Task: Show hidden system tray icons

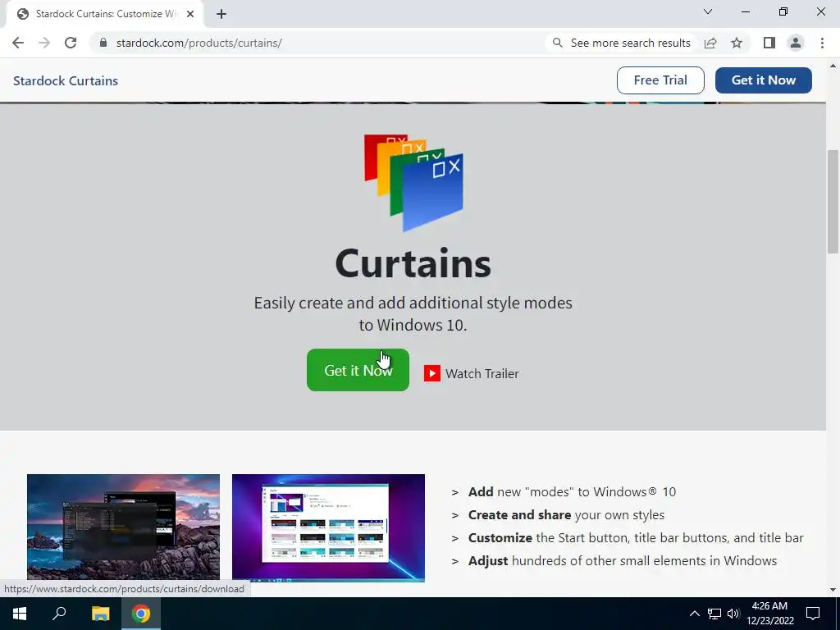Action: tap(694, 614)
